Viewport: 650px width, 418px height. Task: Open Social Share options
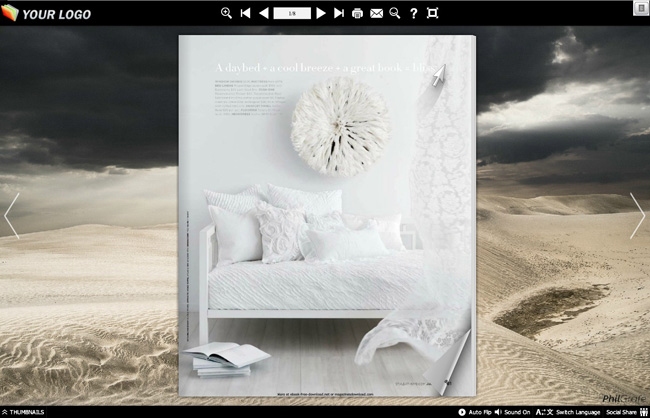click(x=626, y=412)
